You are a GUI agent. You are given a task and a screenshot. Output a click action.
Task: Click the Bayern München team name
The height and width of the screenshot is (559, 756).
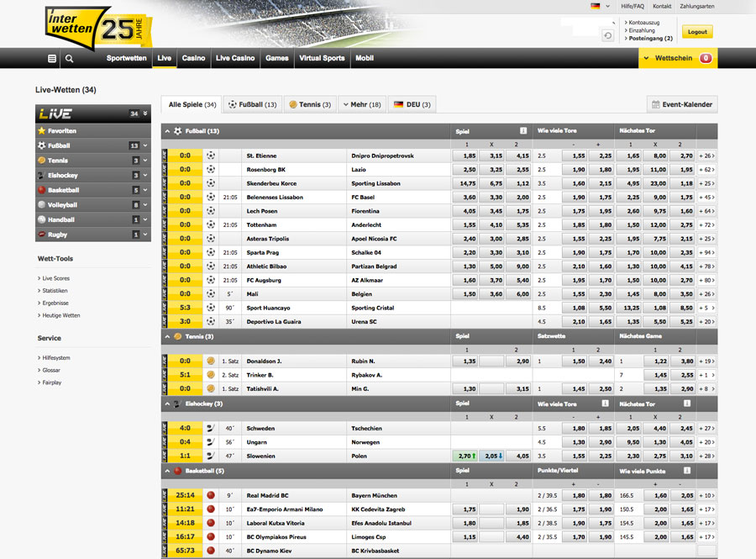[x=374, y=495]
